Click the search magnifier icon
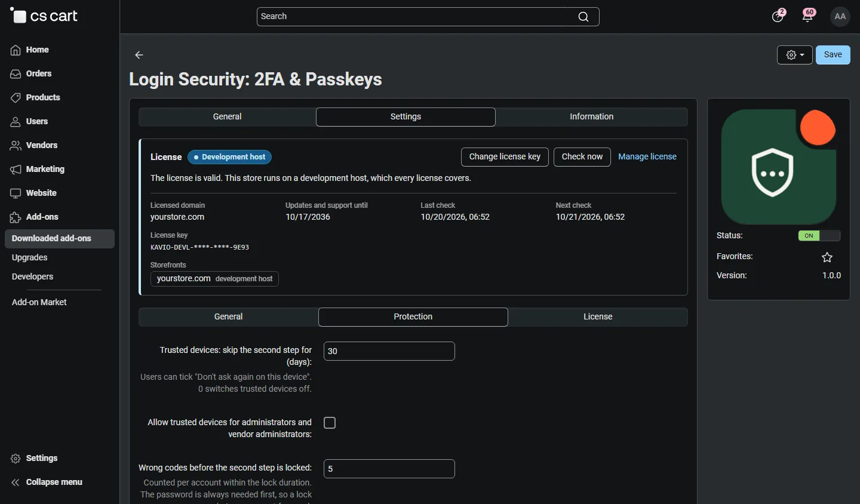The height and width of the screenshot is (504, 860). [583, 17]
